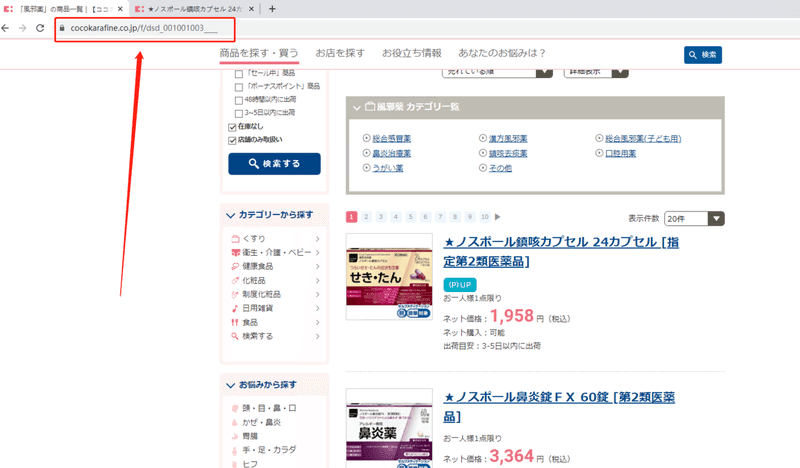Check the 「セール中」商品 checkbox
This screenshot has height=468, width=800.
coord(238,74)
